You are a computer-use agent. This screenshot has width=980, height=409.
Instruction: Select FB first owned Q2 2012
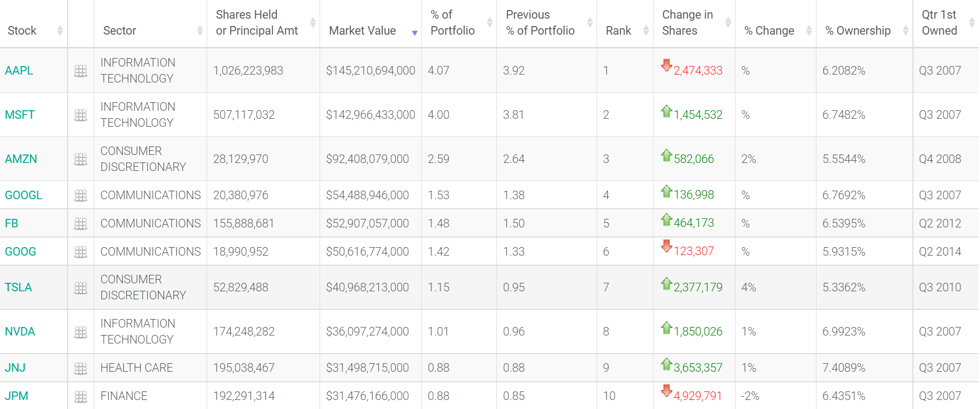tap(940, 224)
